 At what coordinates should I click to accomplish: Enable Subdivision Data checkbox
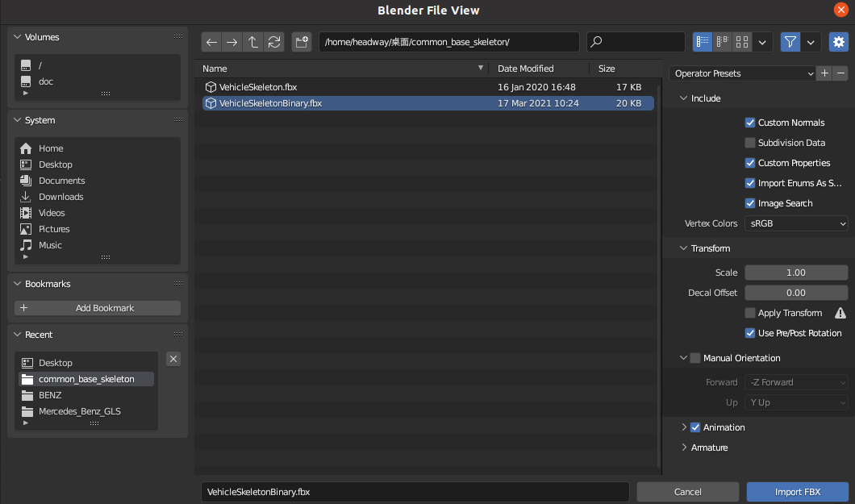tap(750, 143)
